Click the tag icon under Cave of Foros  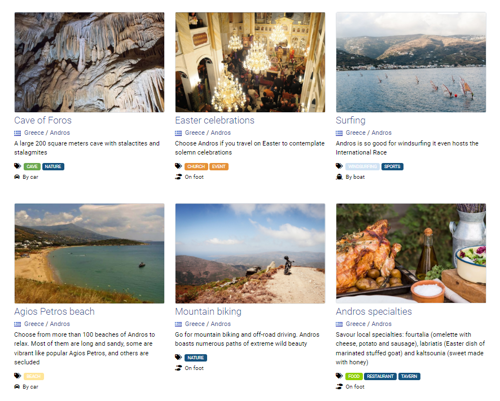(17, 166)
